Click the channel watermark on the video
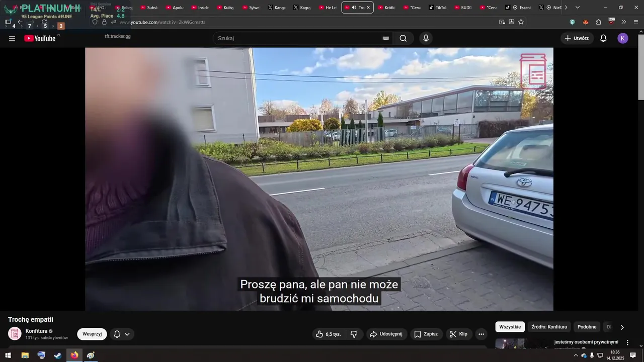The image size is (644, 362). click(x=533, y=71)
